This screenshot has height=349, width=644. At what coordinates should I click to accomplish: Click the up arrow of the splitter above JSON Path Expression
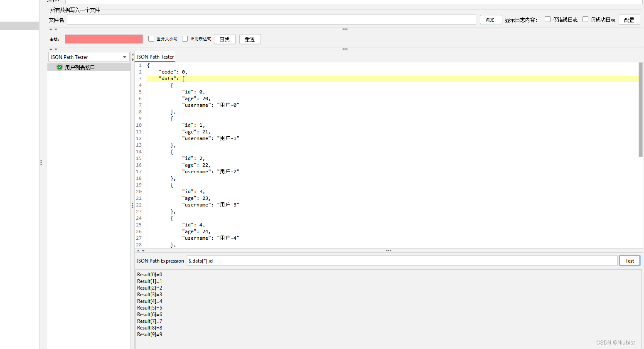(138, 251)
